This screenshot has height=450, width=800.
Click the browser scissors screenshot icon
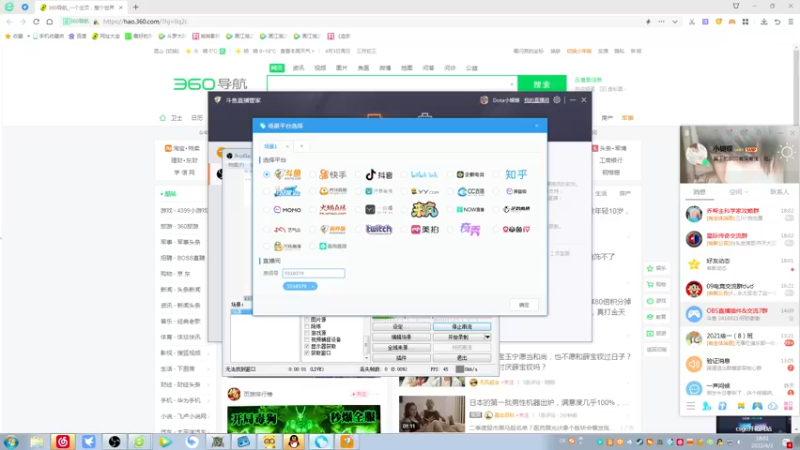point(692,22)
